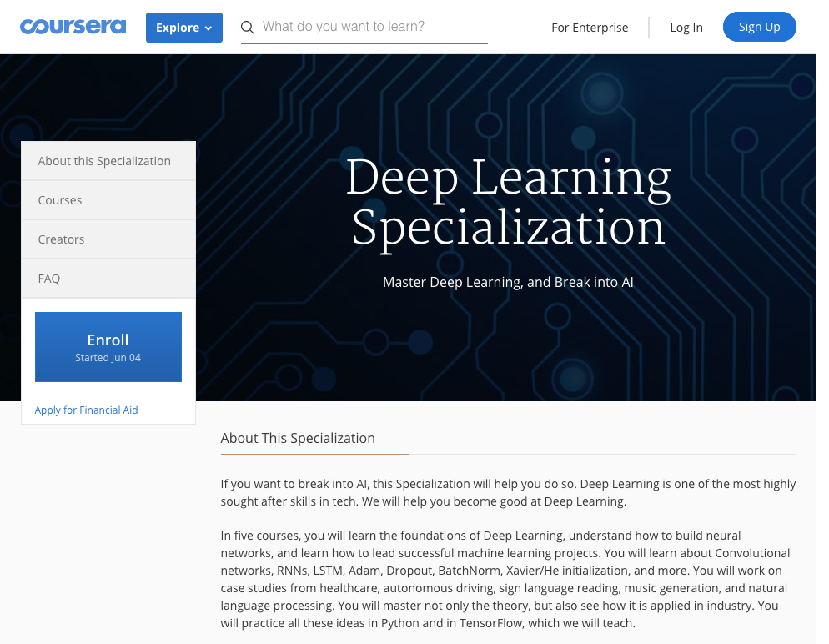Click 'Master Deep Learning, and Break into AI' subtitle
Image resolution: width=829 pixels, height=644 pixels.
508,282
